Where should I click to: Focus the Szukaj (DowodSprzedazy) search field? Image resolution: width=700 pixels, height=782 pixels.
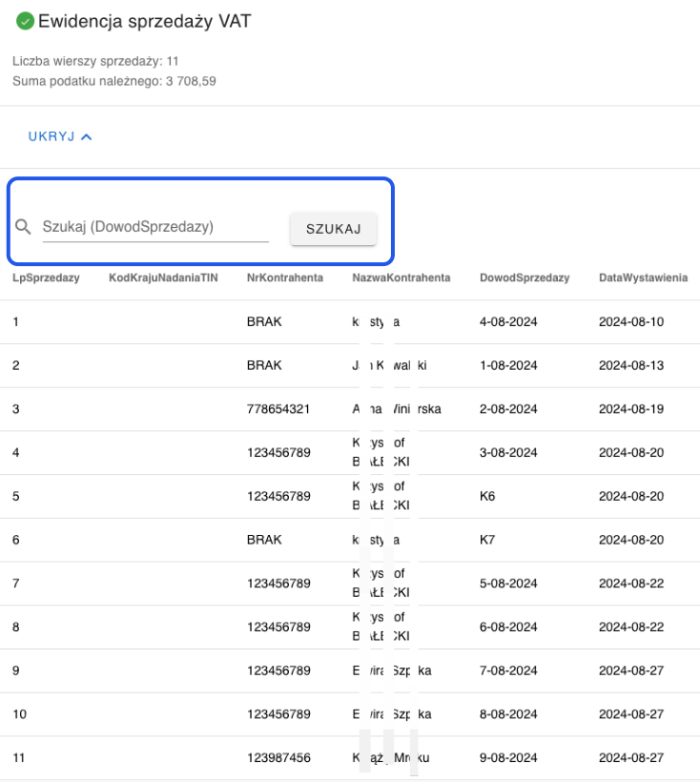[x=155, y=227]
